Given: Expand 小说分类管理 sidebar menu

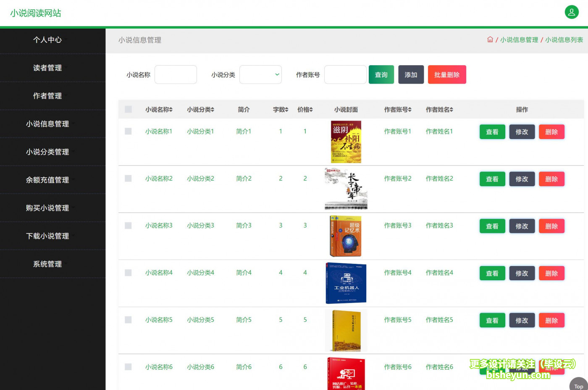Looking at the screenshot, I should coord(52,152).
